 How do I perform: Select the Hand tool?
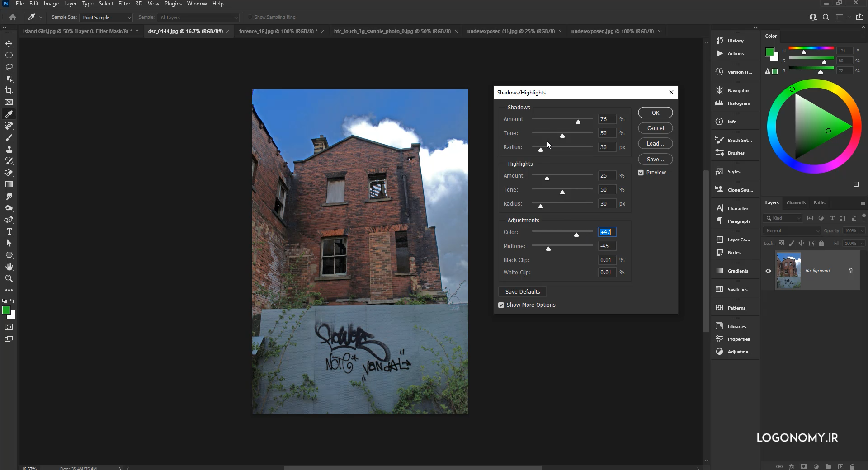[x=9, y=267]
